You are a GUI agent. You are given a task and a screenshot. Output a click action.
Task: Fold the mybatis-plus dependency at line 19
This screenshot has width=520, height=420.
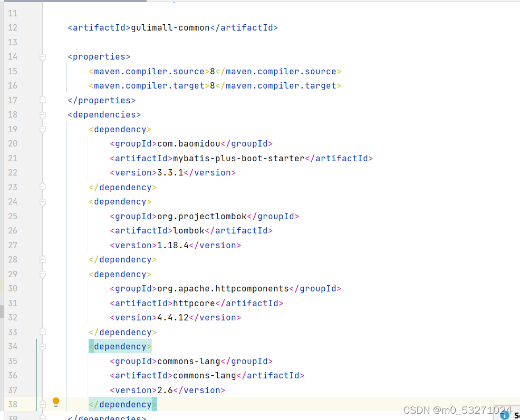pyautogui.click(x=42, y=130)
